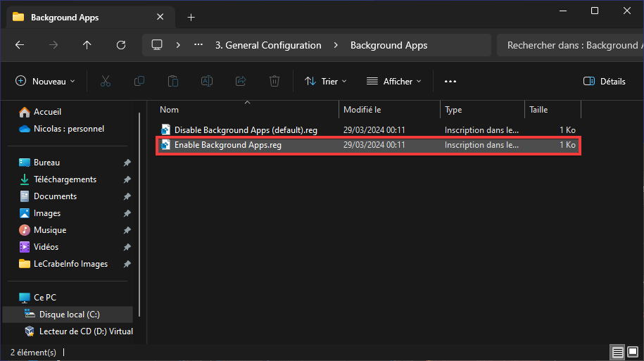Image resolution: width=644 pixels, height=361 pixels.
Task: Click the search box Rechercher dans
Action: coord(571,45)
